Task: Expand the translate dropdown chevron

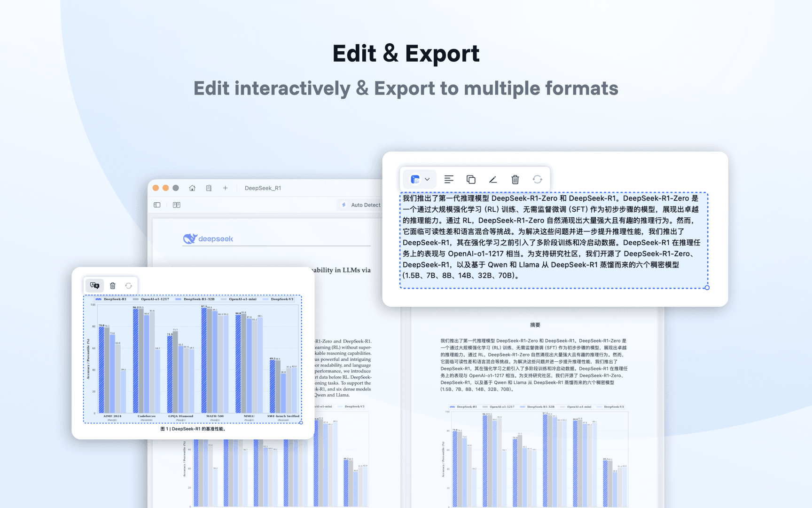Action: (427, 179)
